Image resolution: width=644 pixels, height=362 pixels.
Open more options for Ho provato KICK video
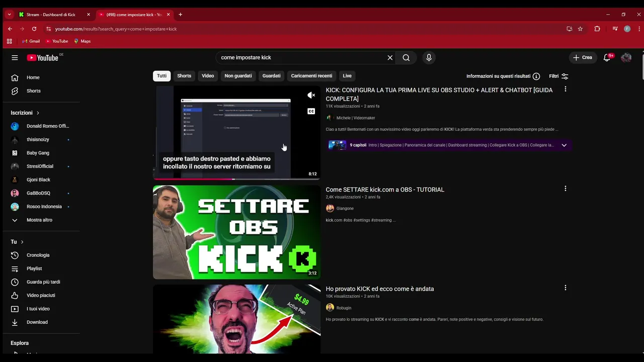point(566,288)
